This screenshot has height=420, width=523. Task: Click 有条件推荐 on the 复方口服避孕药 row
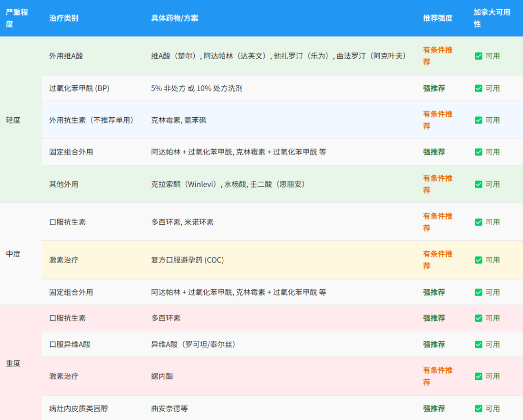(x=437, y=260)
